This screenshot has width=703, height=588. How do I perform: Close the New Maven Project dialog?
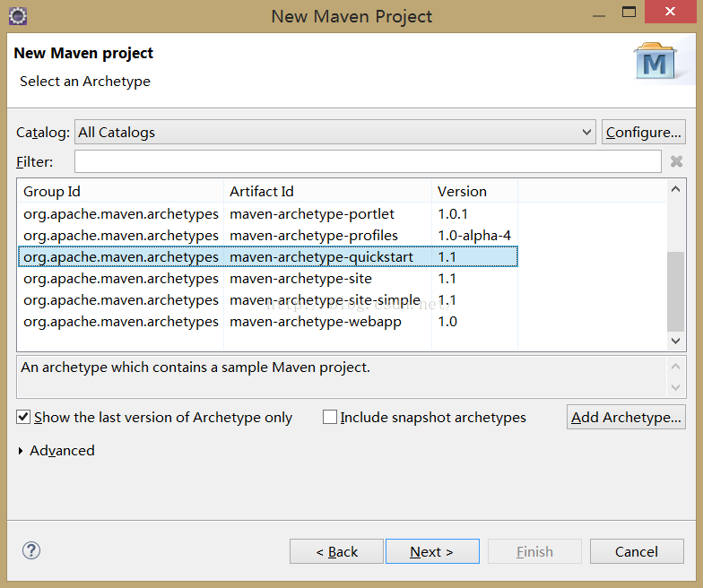670,12
